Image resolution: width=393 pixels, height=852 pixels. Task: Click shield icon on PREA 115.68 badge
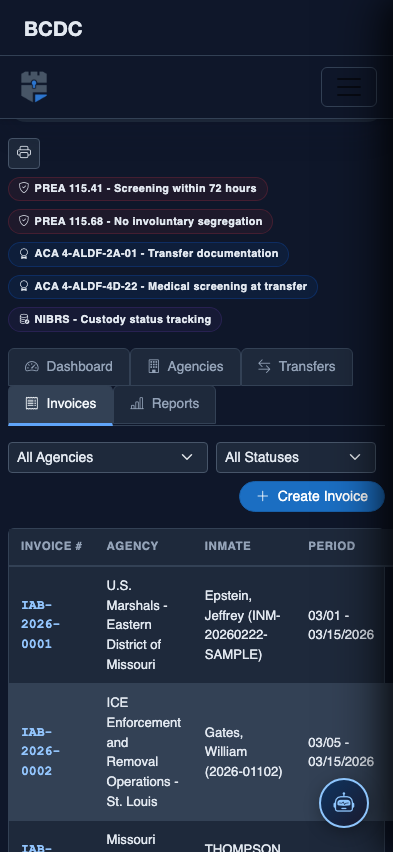point(23,221)
